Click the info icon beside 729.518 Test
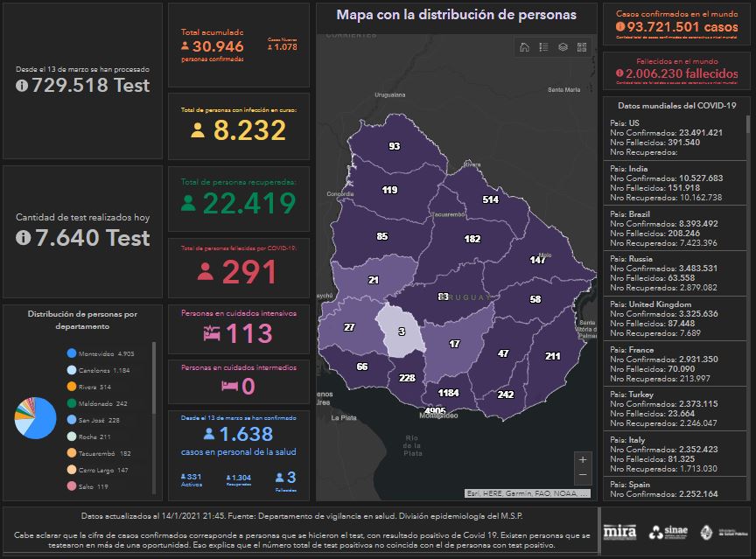 pyautogui.click(x=23, y=86)
